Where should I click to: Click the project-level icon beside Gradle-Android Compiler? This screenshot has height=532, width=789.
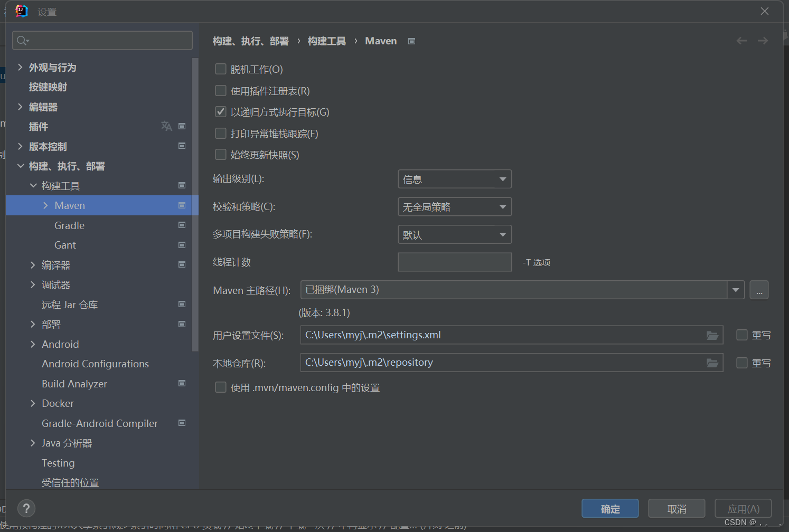[x=182, y=423]
